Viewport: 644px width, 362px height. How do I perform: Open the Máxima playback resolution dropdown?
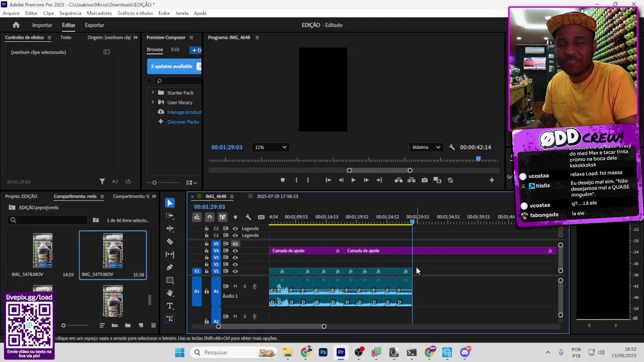(x=427, y=147)
